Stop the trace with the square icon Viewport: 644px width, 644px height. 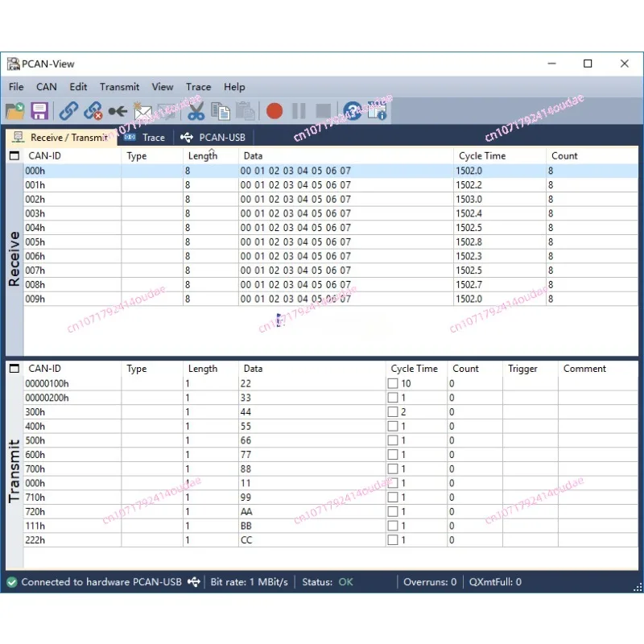pyautogui.click(x=324, y=111)
